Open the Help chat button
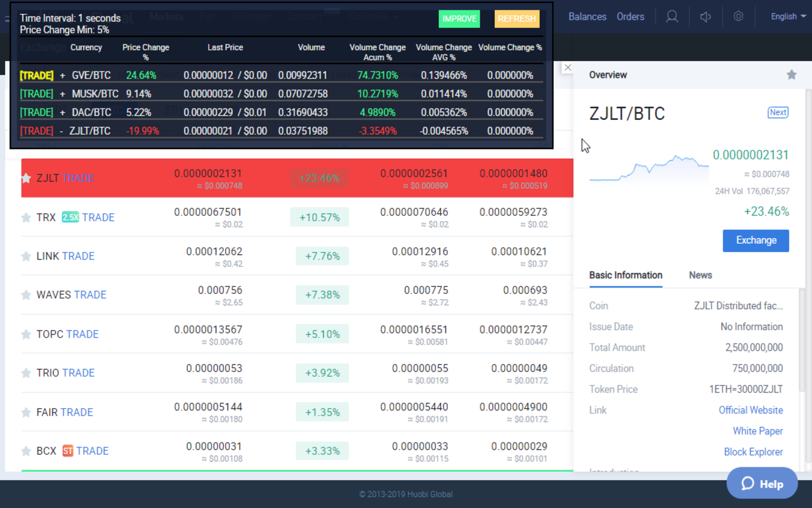812x508 pixels. click(x=762, y=483)
